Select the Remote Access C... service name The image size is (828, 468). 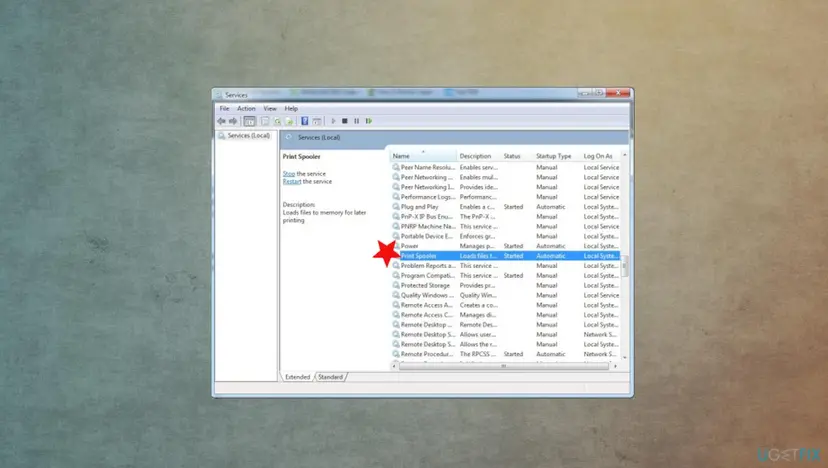(427, 315)
